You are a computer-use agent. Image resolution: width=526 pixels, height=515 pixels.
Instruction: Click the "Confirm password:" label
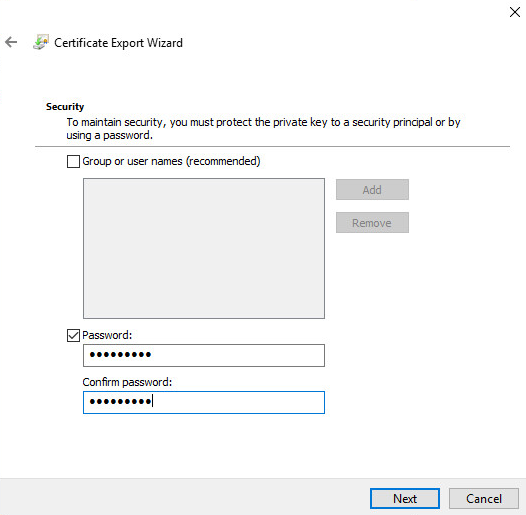127,382
